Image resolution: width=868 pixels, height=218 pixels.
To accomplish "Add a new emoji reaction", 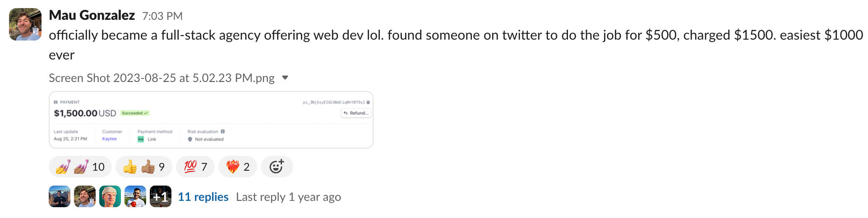I will click(277, 167).
